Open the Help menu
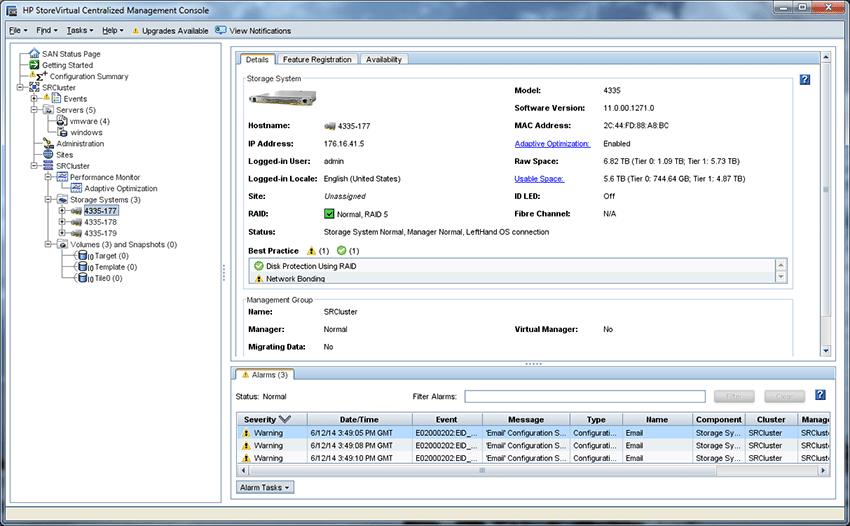Viewport: 850px width, 526px height. [x=113, y=30]
